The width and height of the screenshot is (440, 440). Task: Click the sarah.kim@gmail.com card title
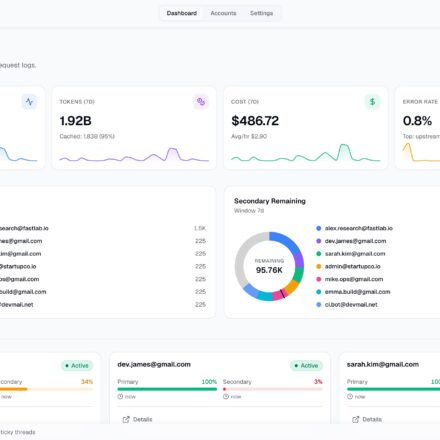(383, 364)
